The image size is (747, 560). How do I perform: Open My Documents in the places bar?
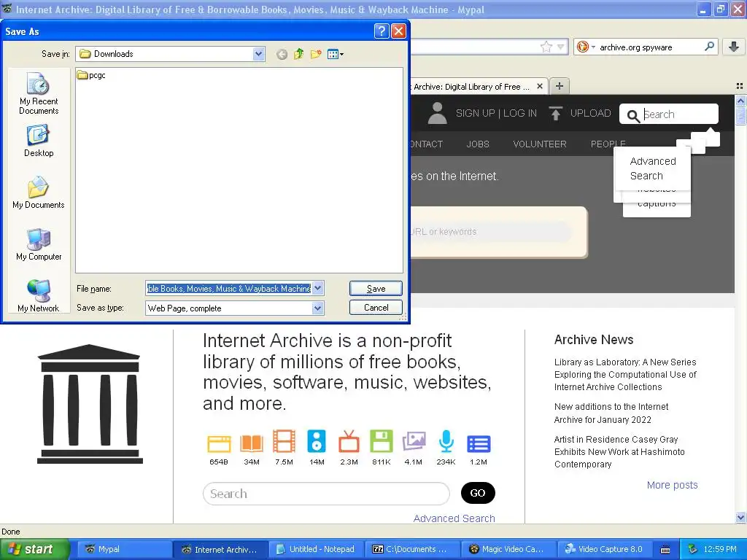(x=39, y=192)
